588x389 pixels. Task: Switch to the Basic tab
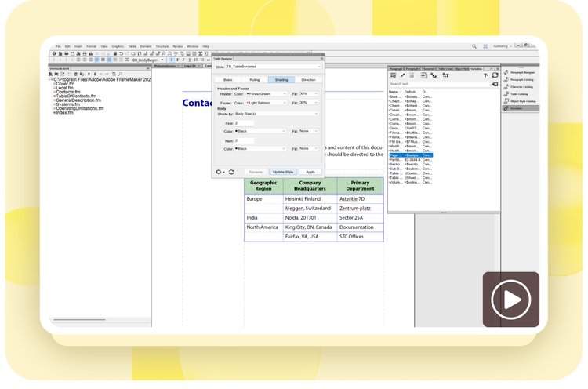pos(228,80)
